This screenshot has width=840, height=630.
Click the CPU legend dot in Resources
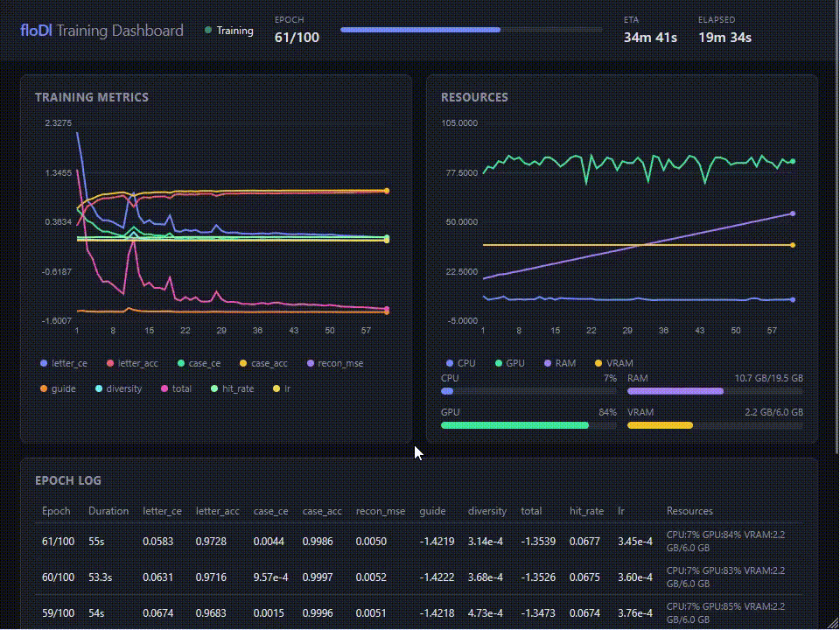click(x=449, y=362)
